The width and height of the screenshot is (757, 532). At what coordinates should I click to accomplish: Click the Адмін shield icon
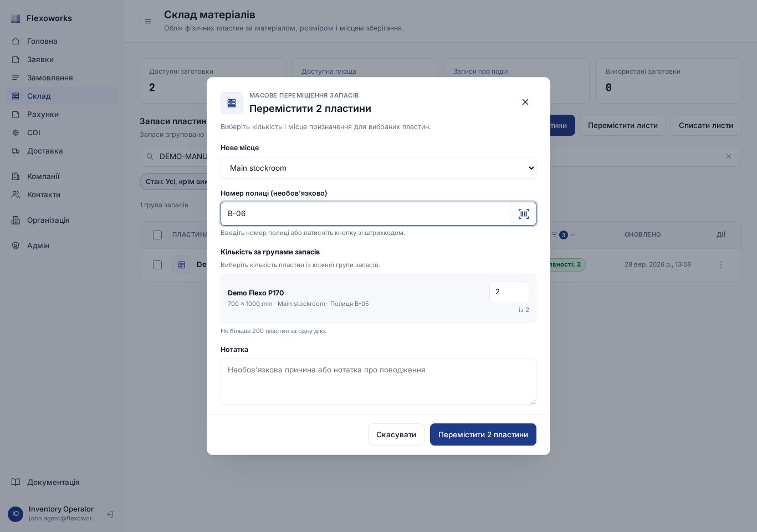pyautogui.click(x=16, y=245)
